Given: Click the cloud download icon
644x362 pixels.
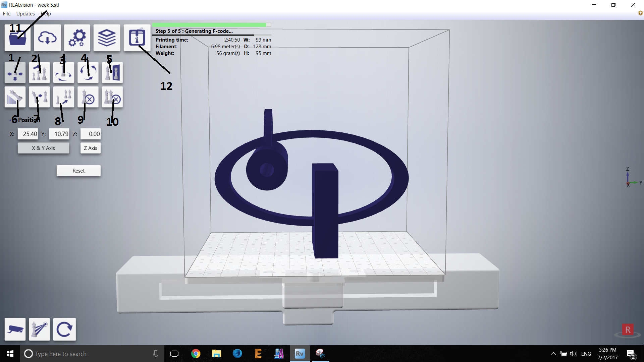Looking at the screenshot, I should (47, 38).
